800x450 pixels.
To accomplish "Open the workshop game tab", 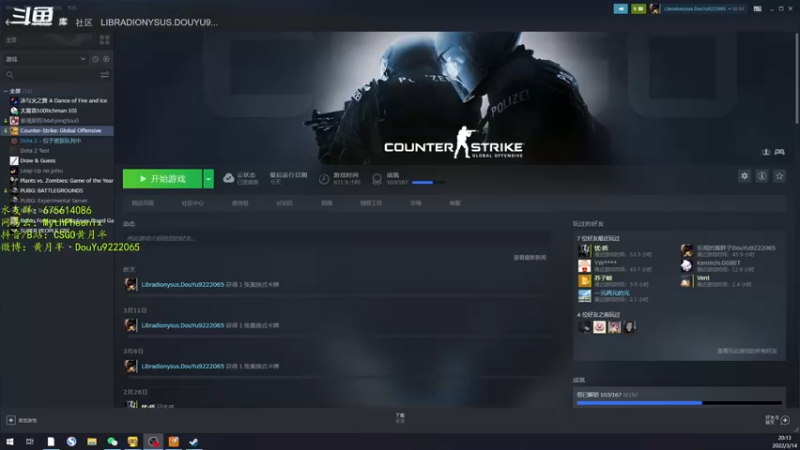I will tap(371, 203).
